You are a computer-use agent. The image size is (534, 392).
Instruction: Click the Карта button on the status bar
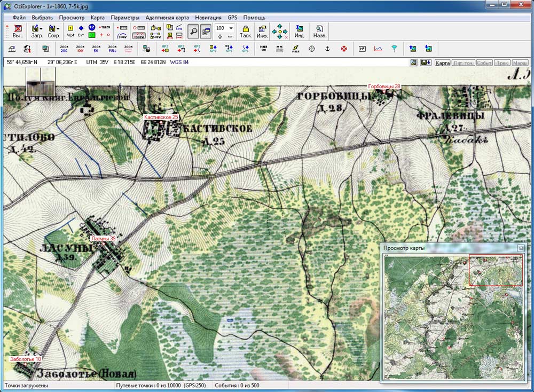pos(442,62)
